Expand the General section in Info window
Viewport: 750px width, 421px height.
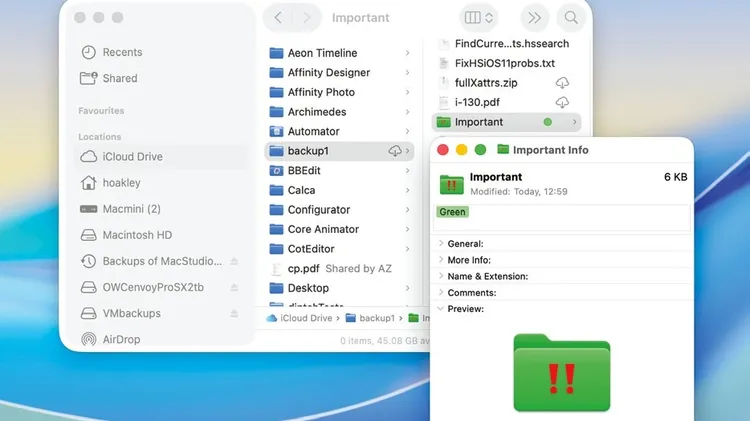click(x=441, y=244)
